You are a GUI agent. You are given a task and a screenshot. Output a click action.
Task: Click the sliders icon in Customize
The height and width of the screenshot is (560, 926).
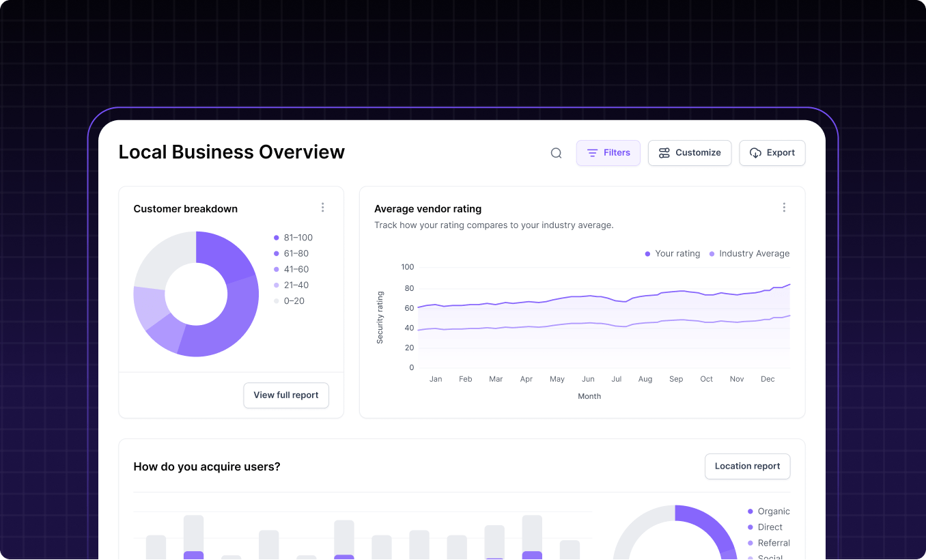664,153
